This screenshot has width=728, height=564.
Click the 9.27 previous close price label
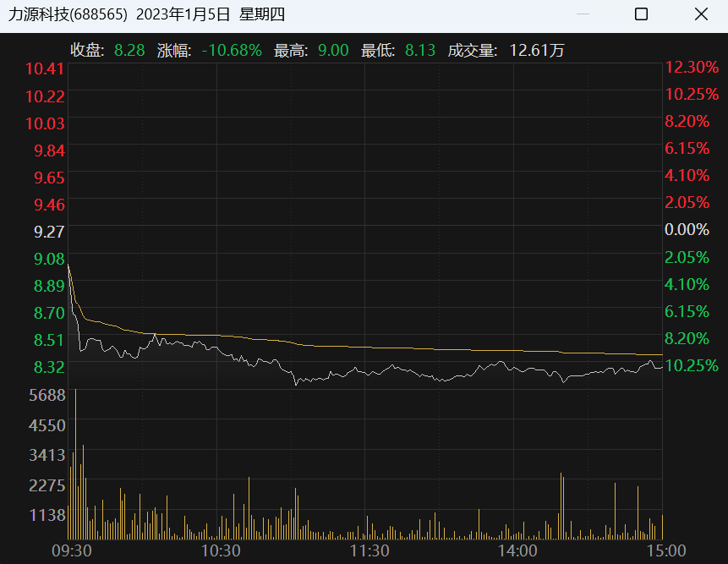click(48, 231)
